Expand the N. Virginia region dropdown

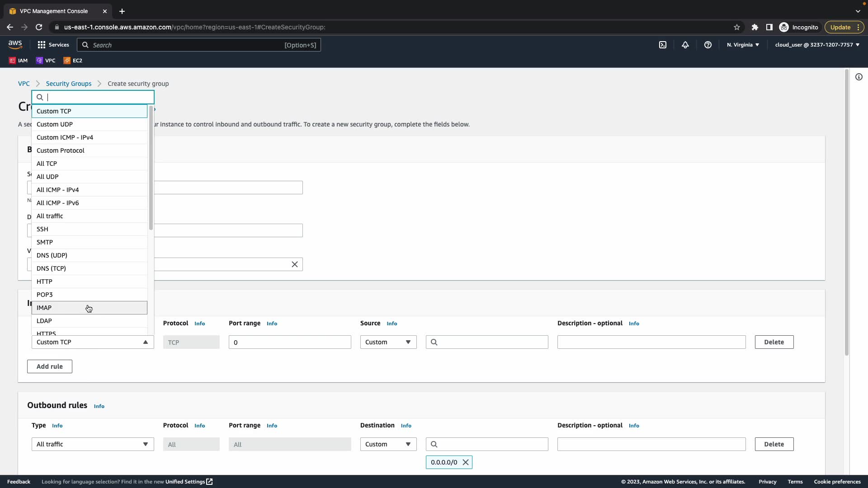pos(743,45)
